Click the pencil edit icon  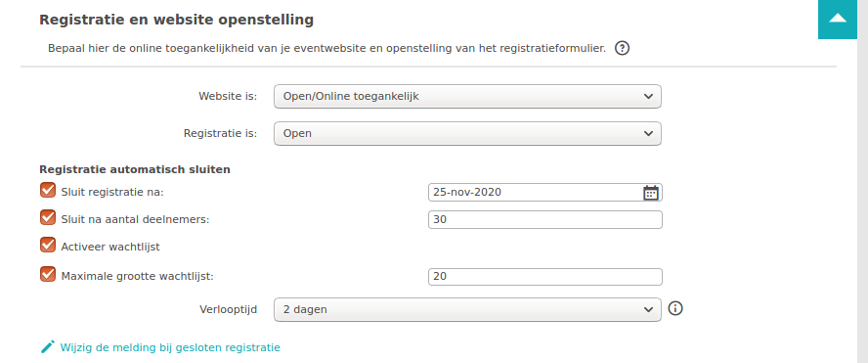point(48,347)
